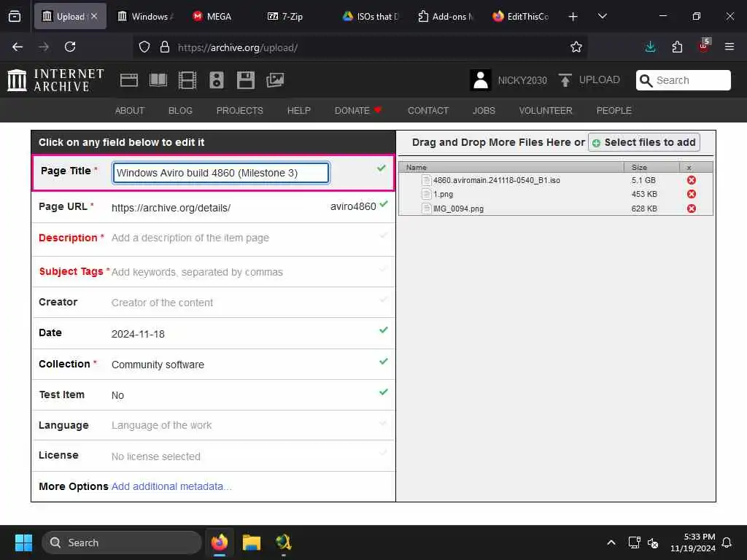Viewport: 747px width, 560px height.
Task: Open the red extension icon with badge 5
Action: click(704, 46)
